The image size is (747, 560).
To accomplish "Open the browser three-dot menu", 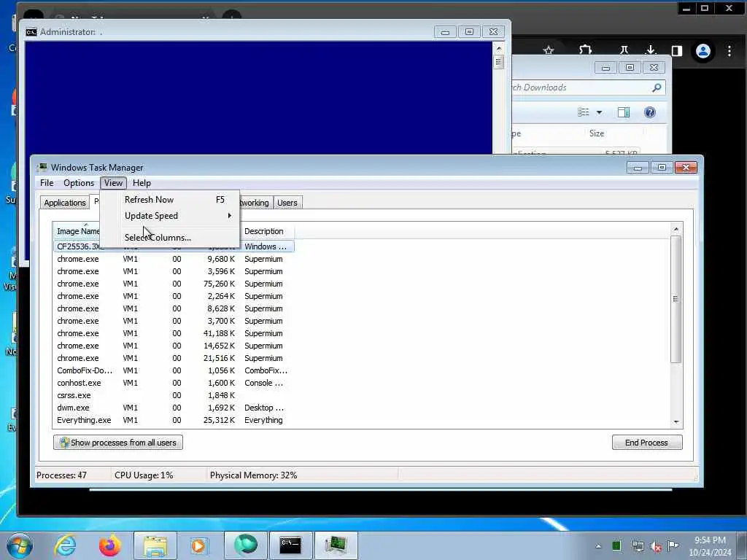I will (x=729, y=51).
